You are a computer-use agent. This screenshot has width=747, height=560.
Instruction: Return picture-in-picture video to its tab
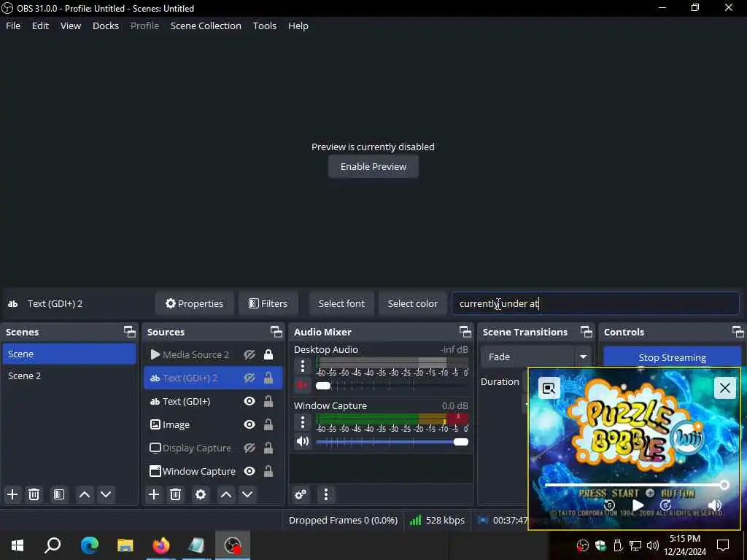point(549,388)
